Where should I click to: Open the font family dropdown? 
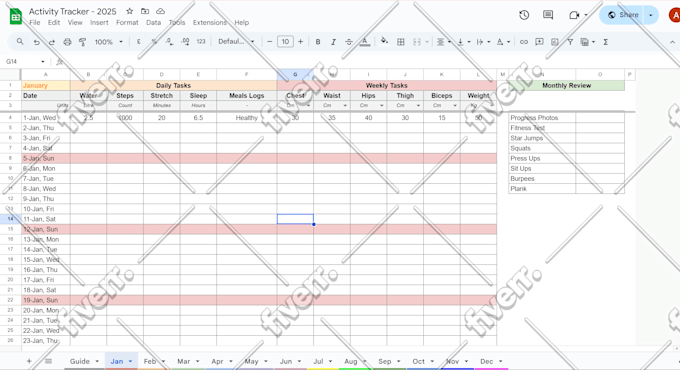[236, 42]
